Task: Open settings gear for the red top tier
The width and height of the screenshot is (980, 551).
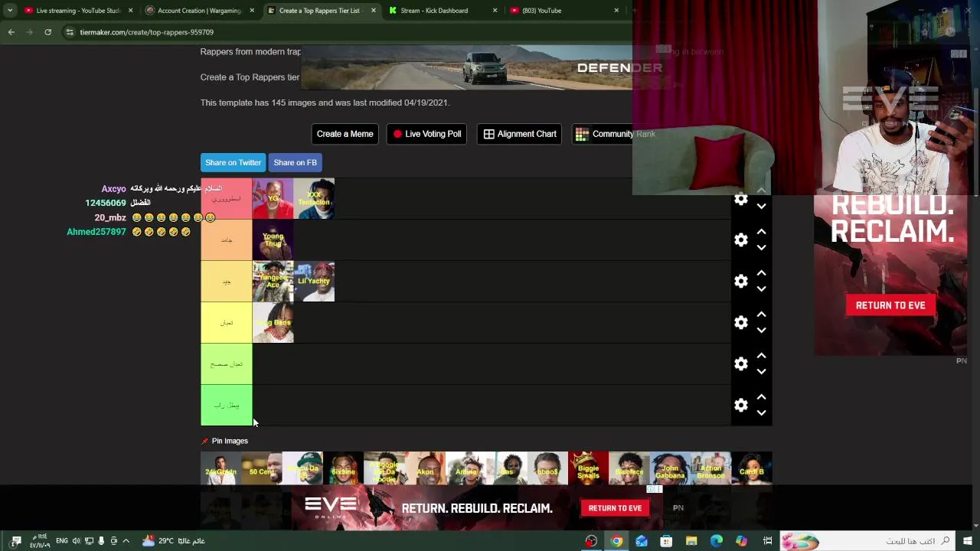Action: tap(740, 199)
